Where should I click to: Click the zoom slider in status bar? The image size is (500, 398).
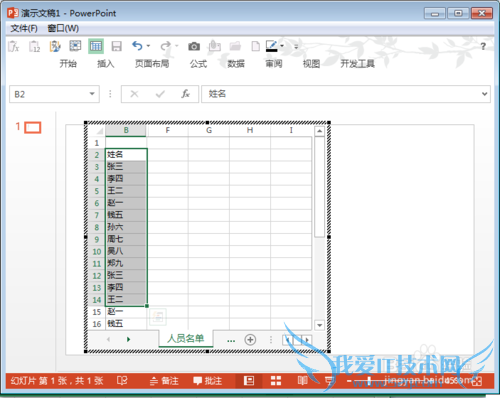pyautogui.click(x=369, y=380)
